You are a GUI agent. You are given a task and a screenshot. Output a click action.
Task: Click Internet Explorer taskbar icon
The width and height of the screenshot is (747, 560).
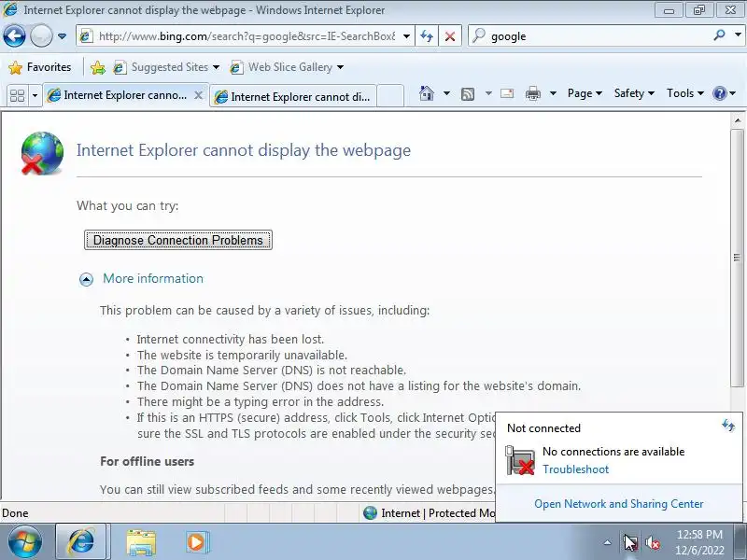click(x=82, y=542)
